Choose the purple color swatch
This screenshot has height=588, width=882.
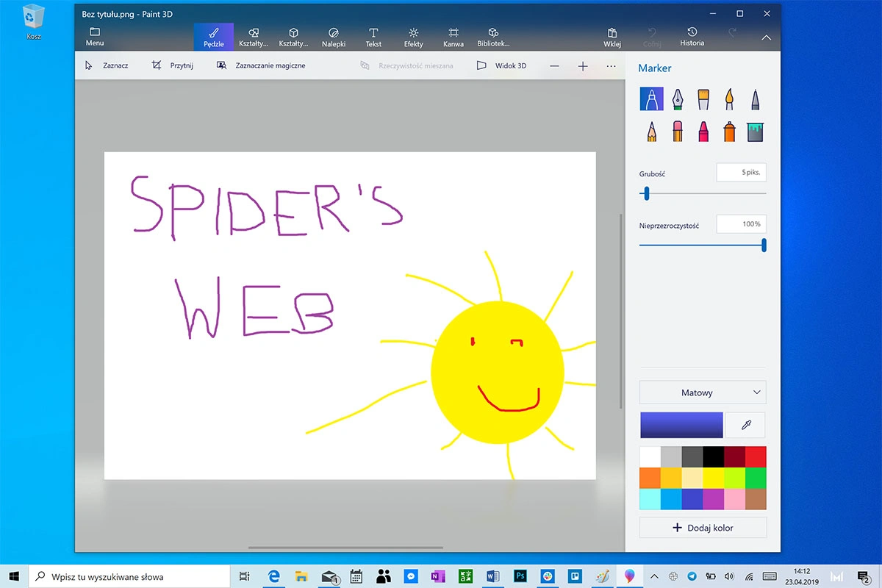tap(713, 499)
